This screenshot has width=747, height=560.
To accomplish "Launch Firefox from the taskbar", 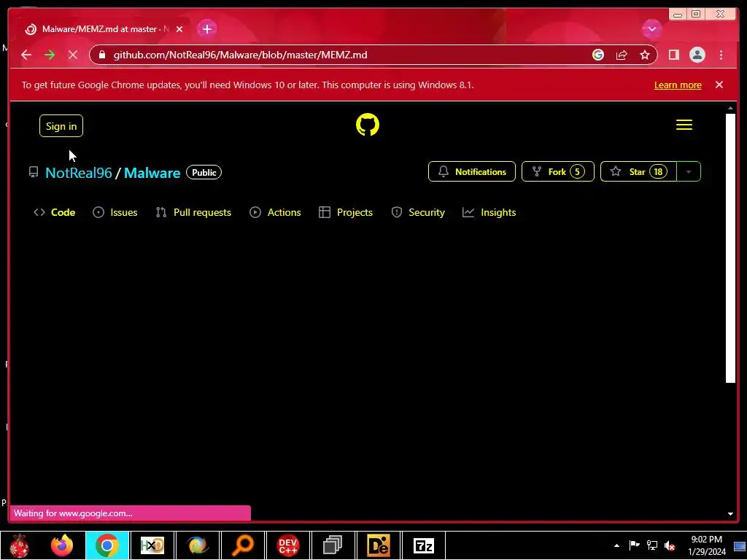I will [x=62, y=545].
